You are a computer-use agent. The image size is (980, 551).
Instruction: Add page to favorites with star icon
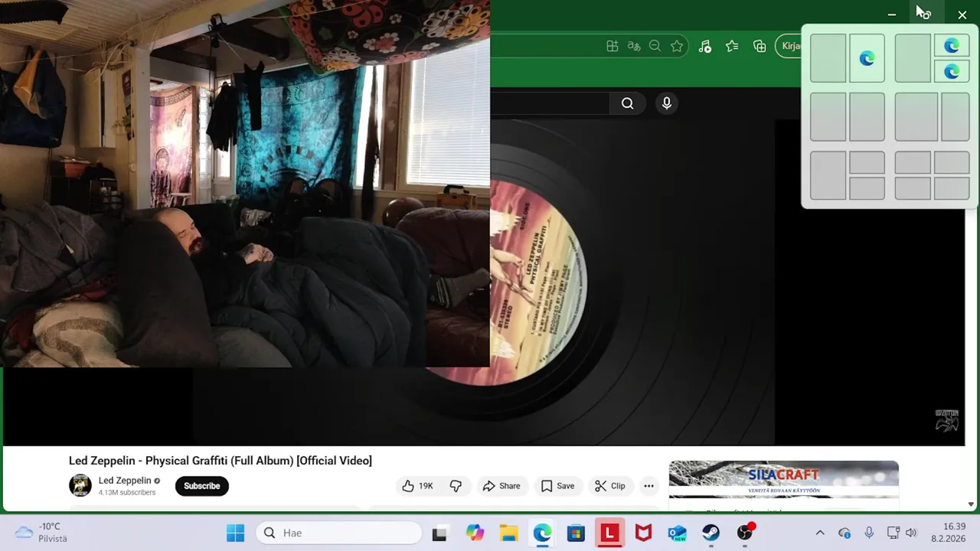coord(677,46)
